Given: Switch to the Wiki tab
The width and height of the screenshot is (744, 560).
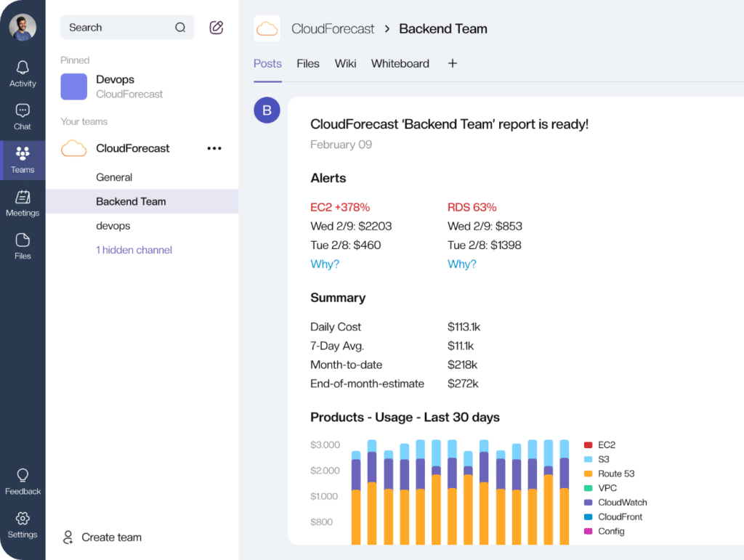Looking at the screenshot, I should (x=345, y=64).
